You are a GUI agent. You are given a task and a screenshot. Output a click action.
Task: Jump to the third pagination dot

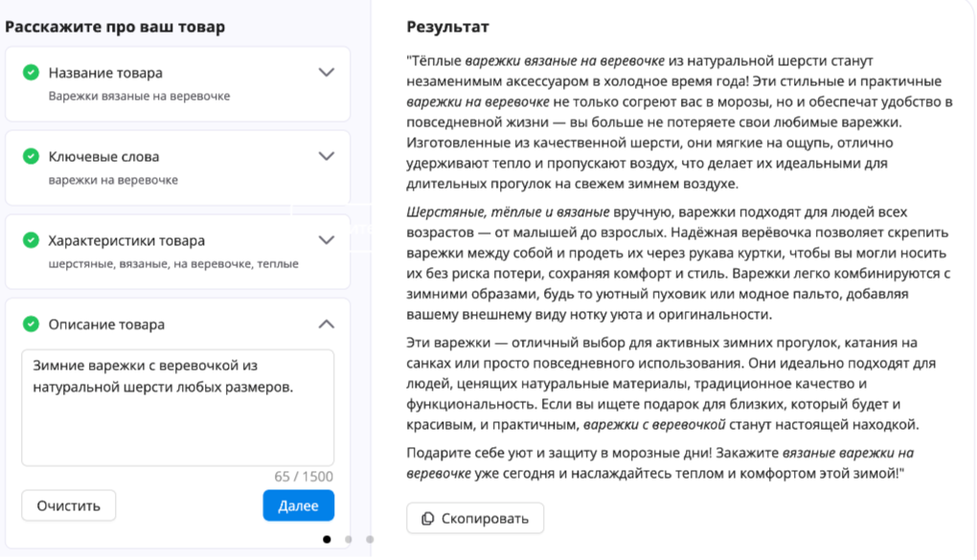pos(370,540)
